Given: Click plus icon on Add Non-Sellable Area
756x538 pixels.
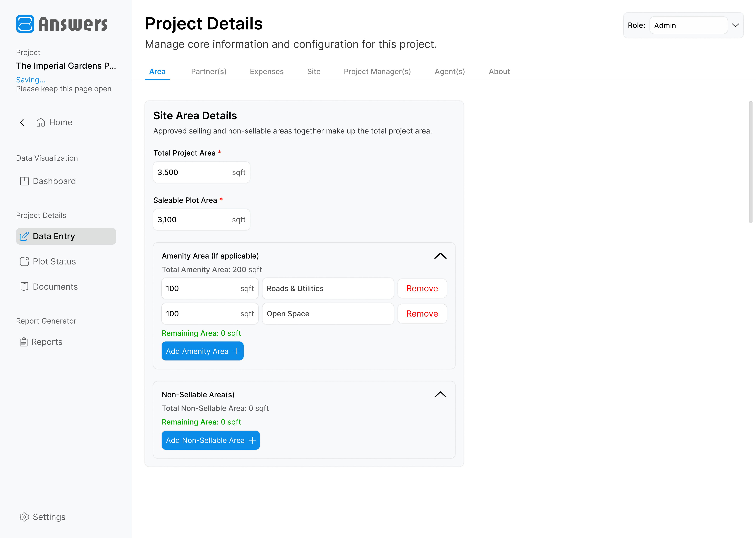Looking at the screenshot, I should (x=252, y=440).
